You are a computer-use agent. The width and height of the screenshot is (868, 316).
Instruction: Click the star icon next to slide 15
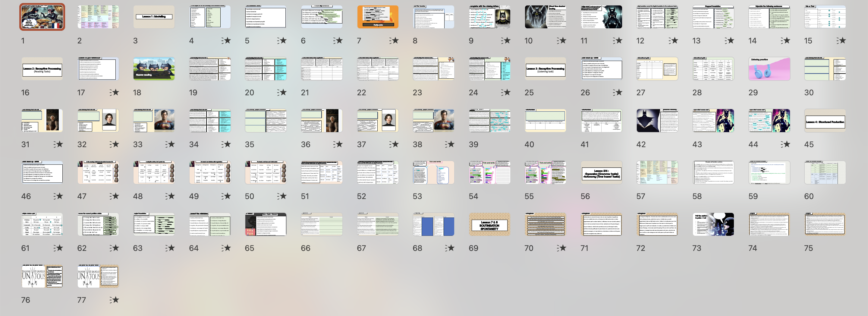click(x=841, y=41)
